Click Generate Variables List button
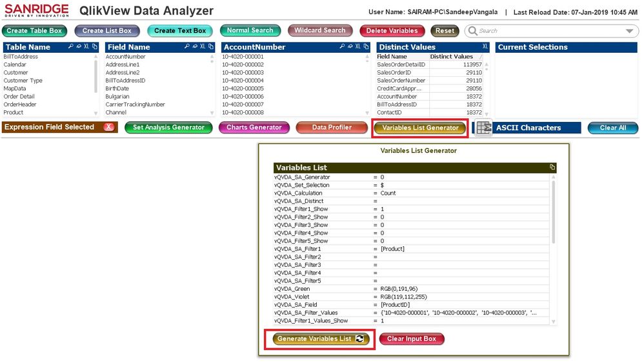Image resolution: width=644 pixels, height=363 pixels. 321,338
